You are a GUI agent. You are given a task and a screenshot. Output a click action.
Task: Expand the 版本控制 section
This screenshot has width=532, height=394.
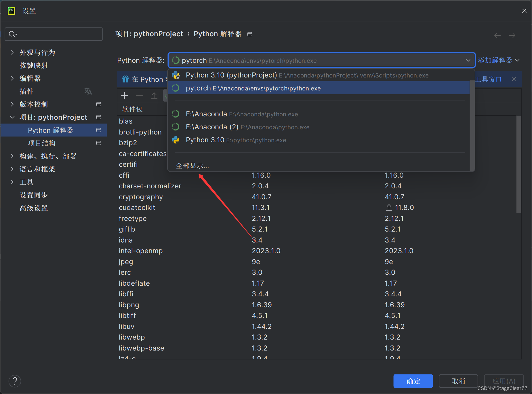12,104
